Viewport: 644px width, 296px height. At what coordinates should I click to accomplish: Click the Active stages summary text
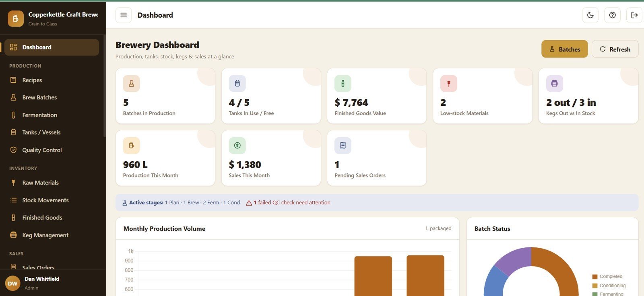(184, 203)
